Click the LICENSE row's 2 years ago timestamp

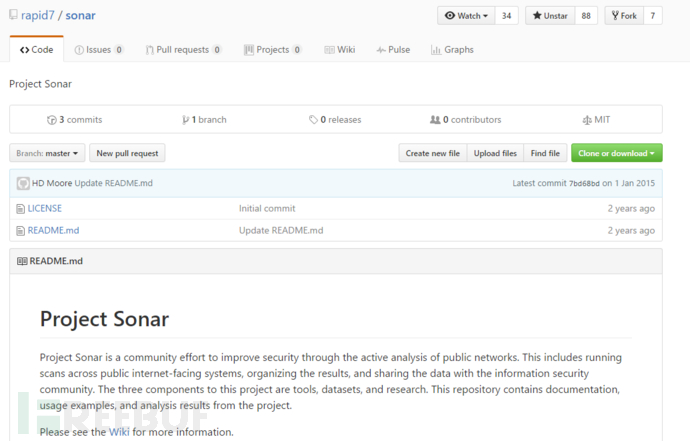click(x=631, y=209)
